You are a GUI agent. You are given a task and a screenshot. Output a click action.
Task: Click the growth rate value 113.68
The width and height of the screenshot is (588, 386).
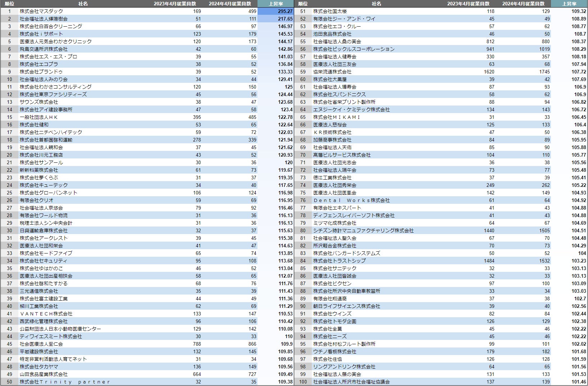(285, 261)
